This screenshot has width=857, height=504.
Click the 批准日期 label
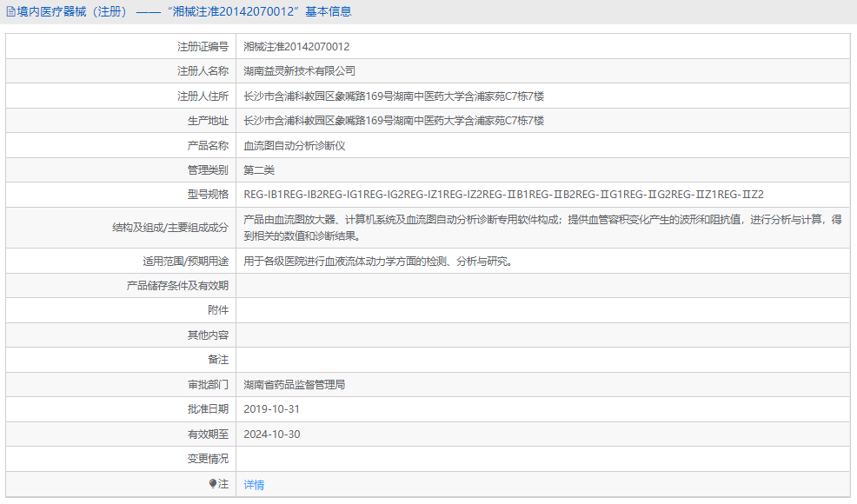pos(208,409)
